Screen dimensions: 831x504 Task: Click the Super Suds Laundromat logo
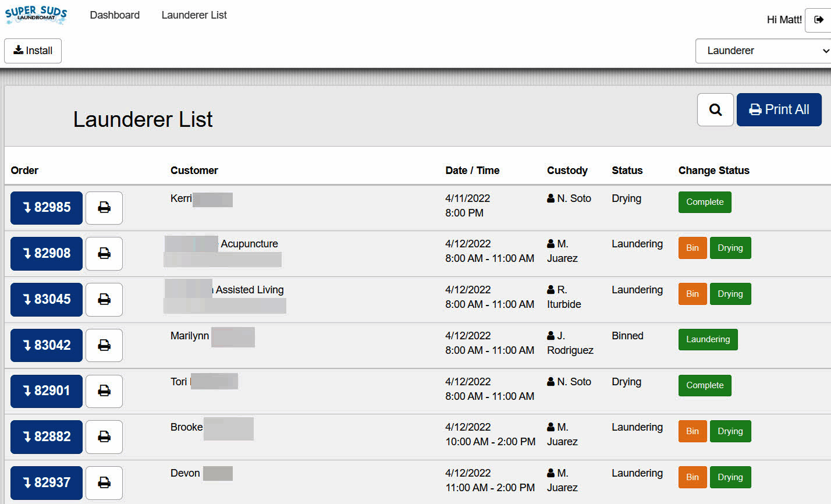(x=36, y=15)
